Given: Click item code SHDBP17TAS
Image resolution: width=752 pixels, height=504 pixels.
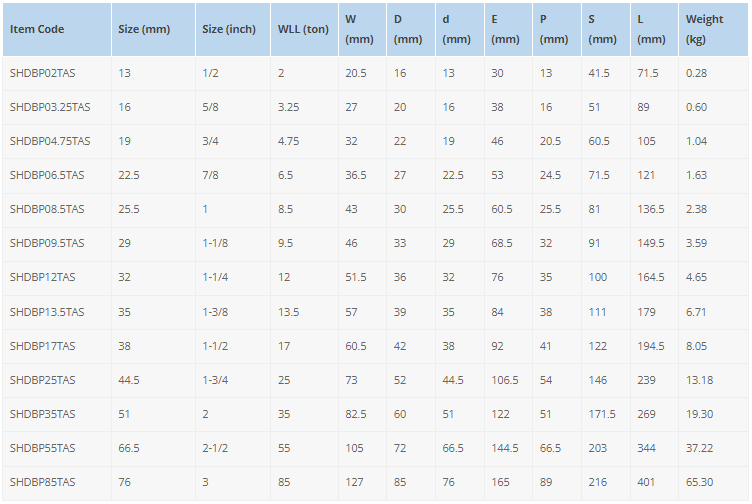Looking at the screenshot, I should click(42, 347).
